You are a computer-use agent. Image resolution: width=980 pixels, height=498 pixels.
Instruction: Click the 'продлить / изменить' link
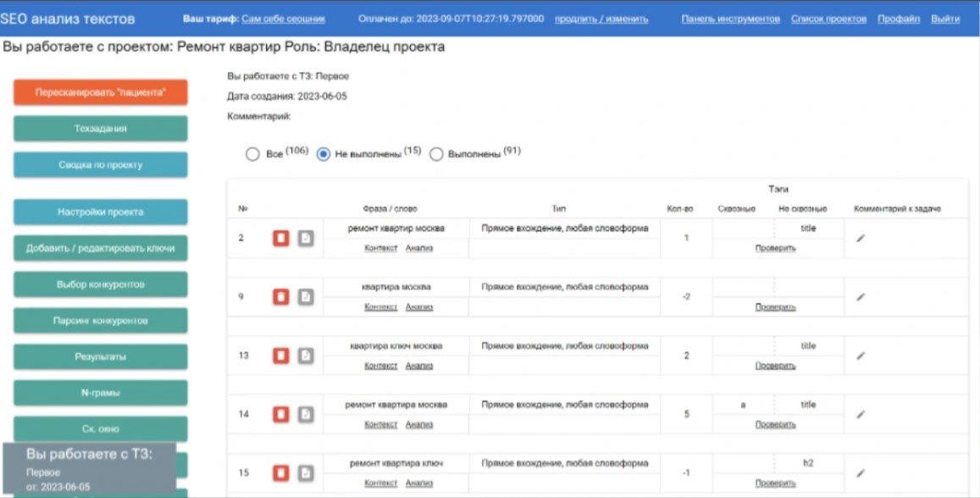pyautogui.click(x=601, y=19)
